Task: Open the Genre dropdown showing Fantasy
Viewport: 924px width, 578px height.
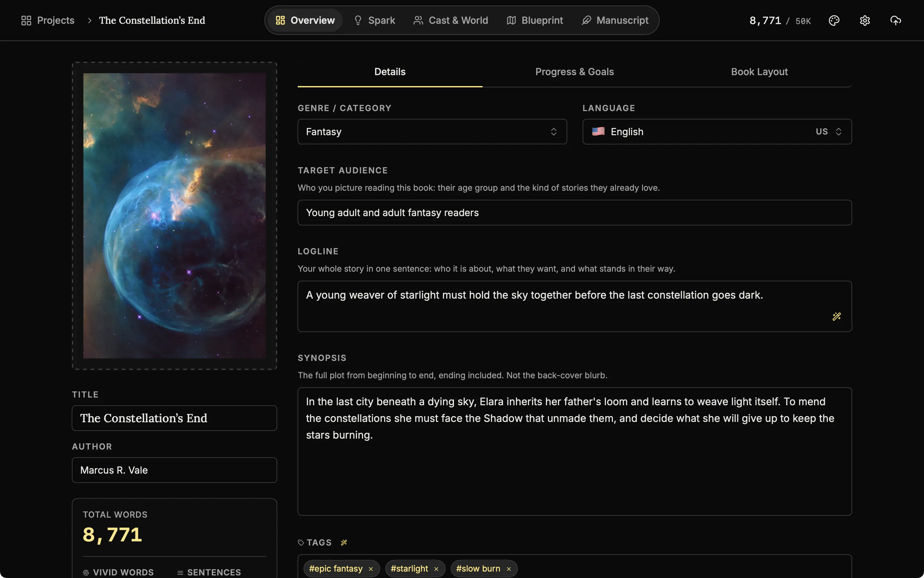Action: coord(432,132)
